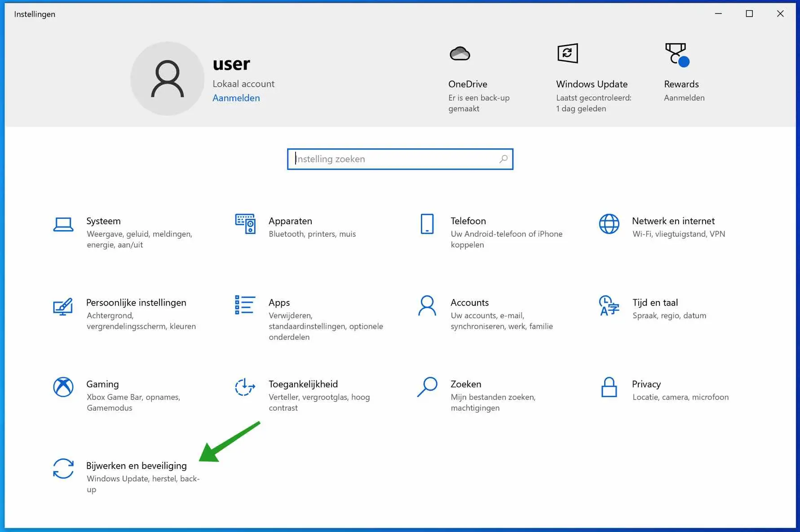Click the 'Lokaal account' label
Screen dimensions: 800x532
tap(243, 84)
